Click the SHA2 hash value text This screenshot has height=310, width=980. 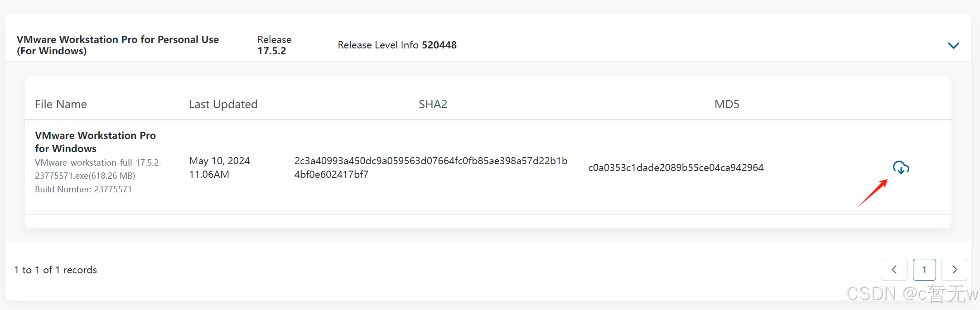430,167
